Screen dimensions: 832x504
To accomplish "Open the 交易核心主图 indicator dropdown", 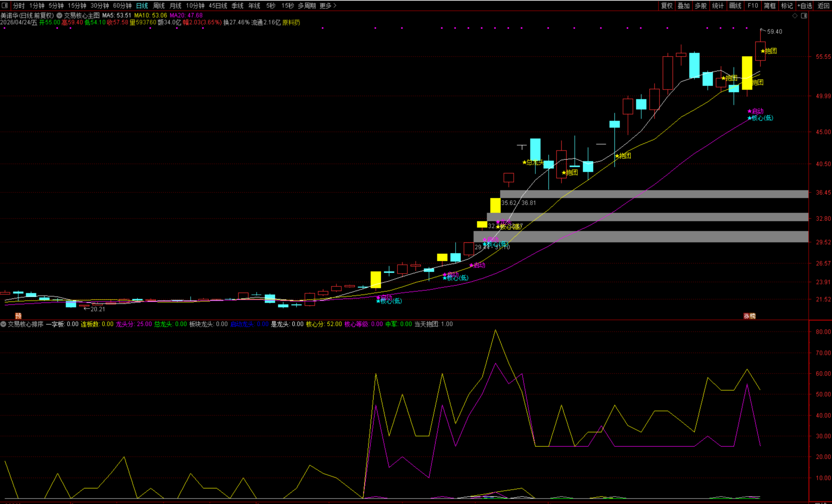I will tap(59, 15).
